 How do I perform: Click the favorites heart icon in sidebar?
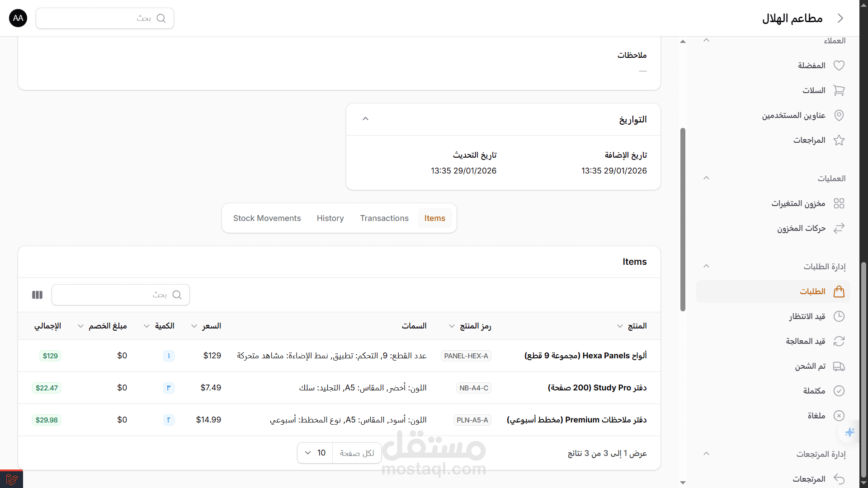click(x=839, y=66)
